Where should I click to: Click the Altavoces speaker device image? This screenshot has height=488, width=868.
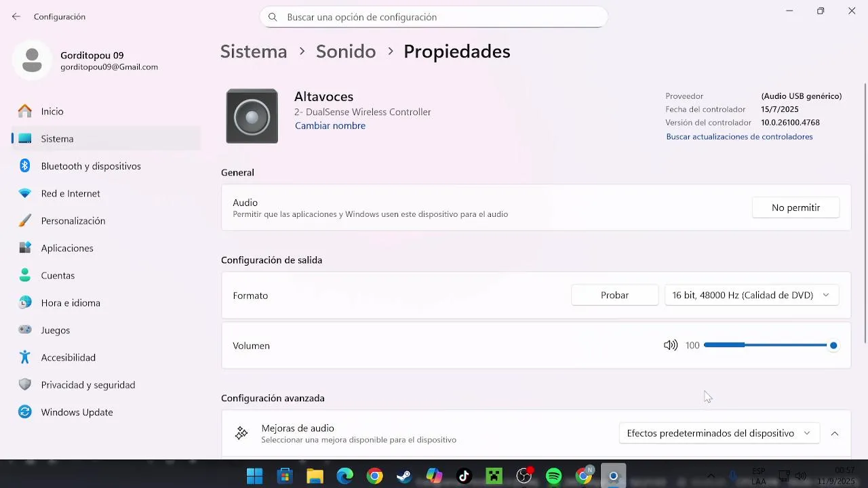(x=252, y=116)
